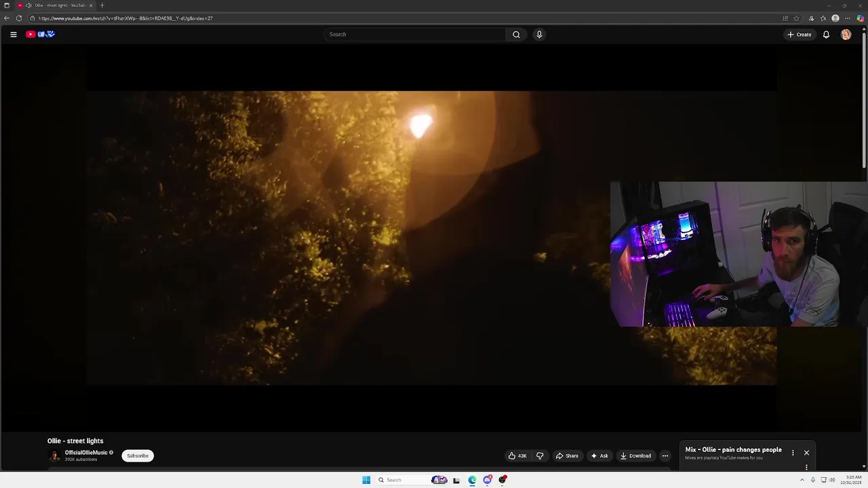Open the Edge browser from taskbar
The height and width of the screenshot is (488, 868).
[x=472, y=480]
